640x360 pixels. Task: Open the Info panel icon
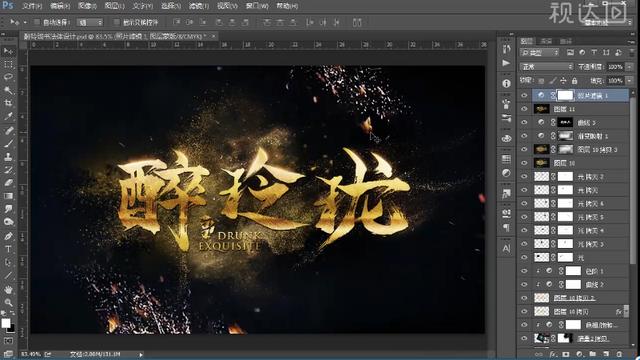tap(506, 84)
